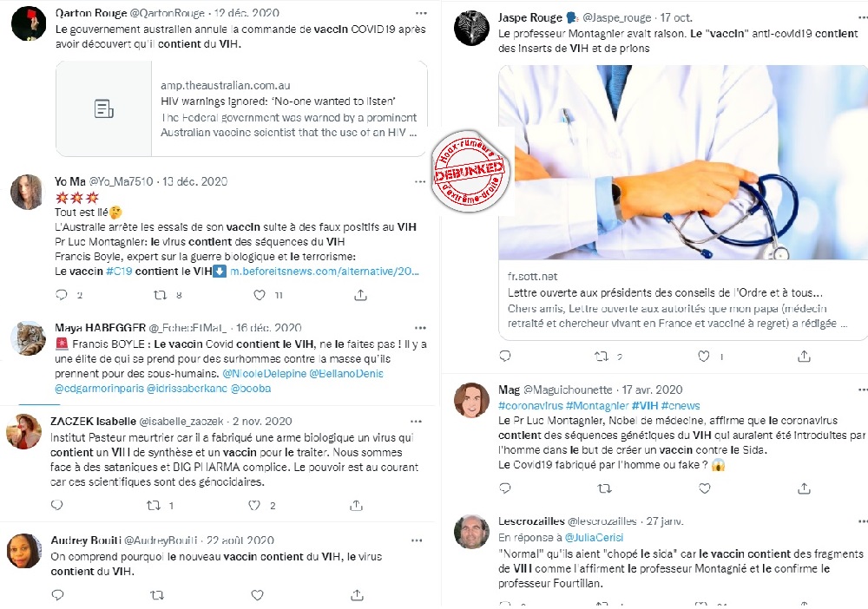This screenshot has width=868, height=609.
Task: Share the Yo Ma tweet
Action: click(x=360, y=295)
